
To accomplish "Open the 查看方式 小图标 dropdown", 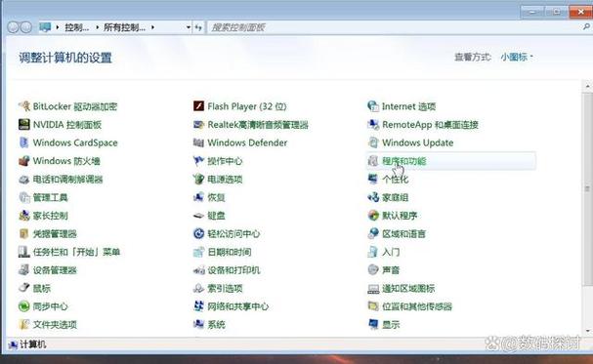I will 517,57.
